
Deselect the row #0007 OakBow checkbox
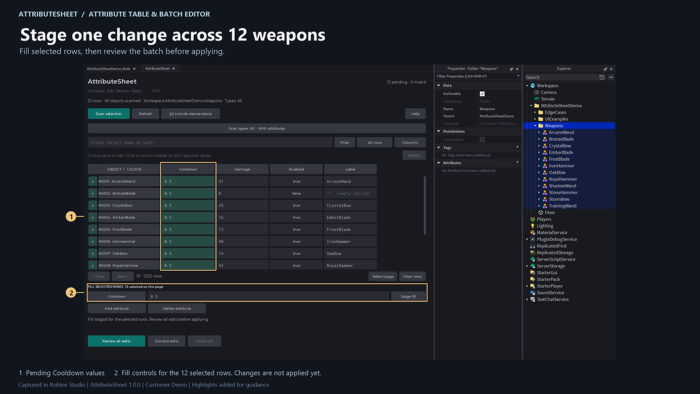pyautogui.click(x=92, y=253)
